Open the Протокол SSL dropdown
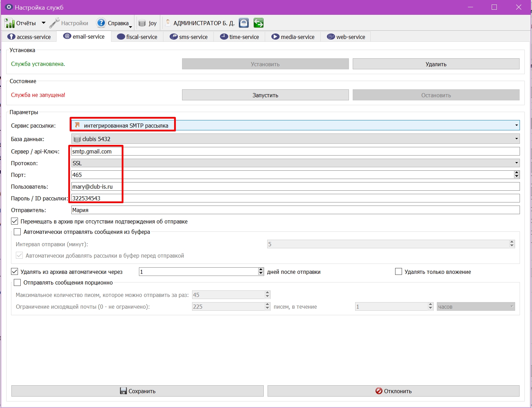 pyautogui.click(x=295, y=163)
